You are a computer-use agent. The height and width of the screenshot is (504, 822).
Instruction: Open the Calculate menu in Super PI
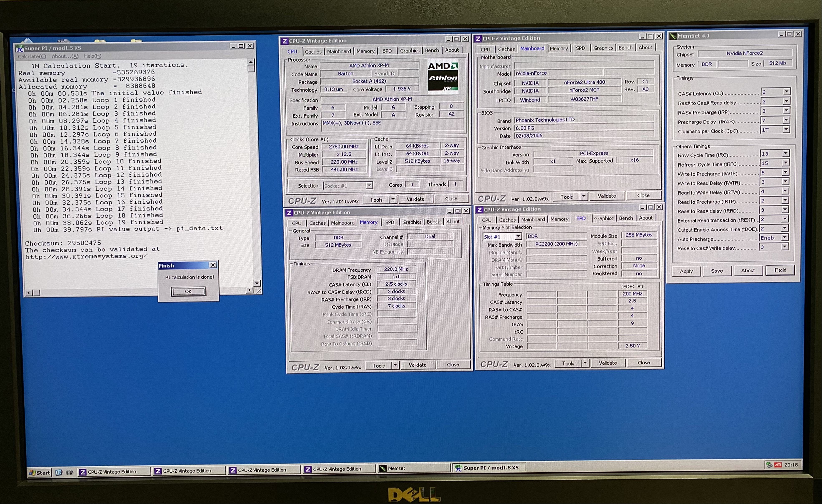coord(32,56)
